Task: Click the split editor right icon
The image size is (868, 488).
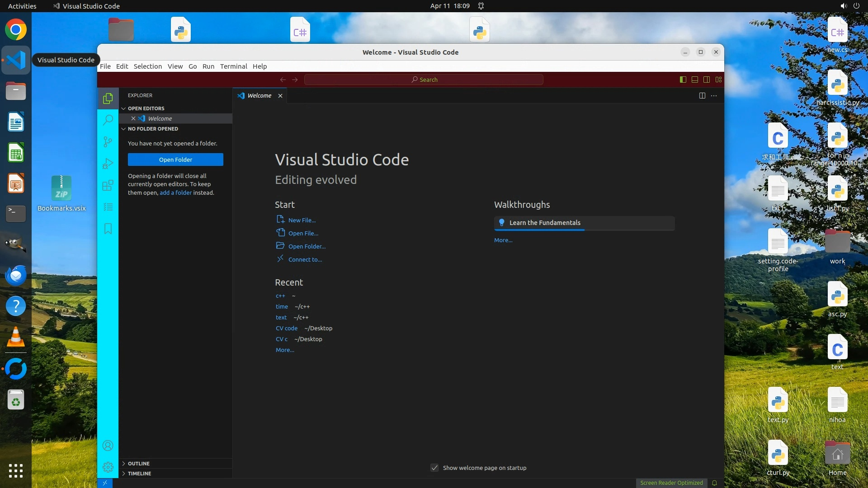Action: tap(702, 95)
